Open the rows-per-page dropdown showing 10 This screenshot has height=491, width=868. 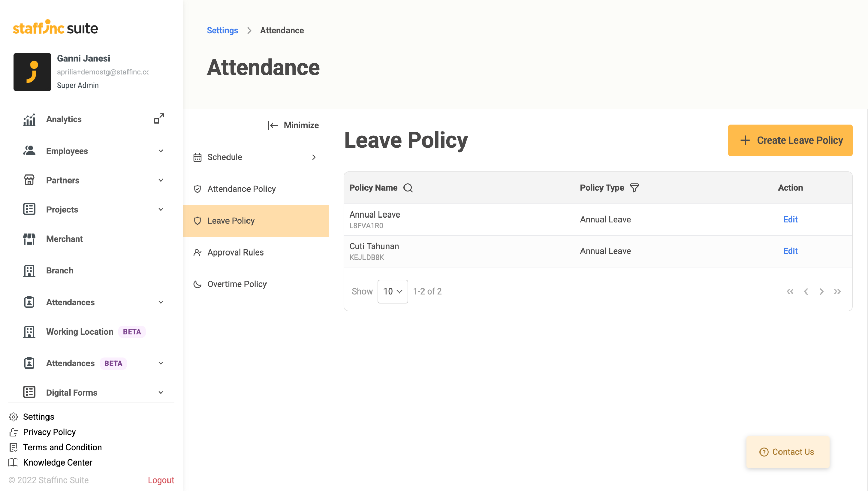[392, 291]
